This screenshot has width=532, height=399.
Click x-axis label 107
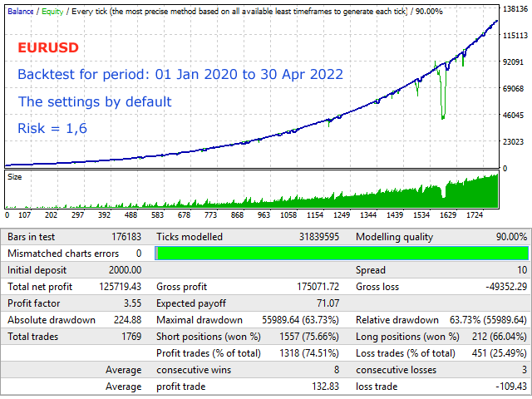[24, 215]
